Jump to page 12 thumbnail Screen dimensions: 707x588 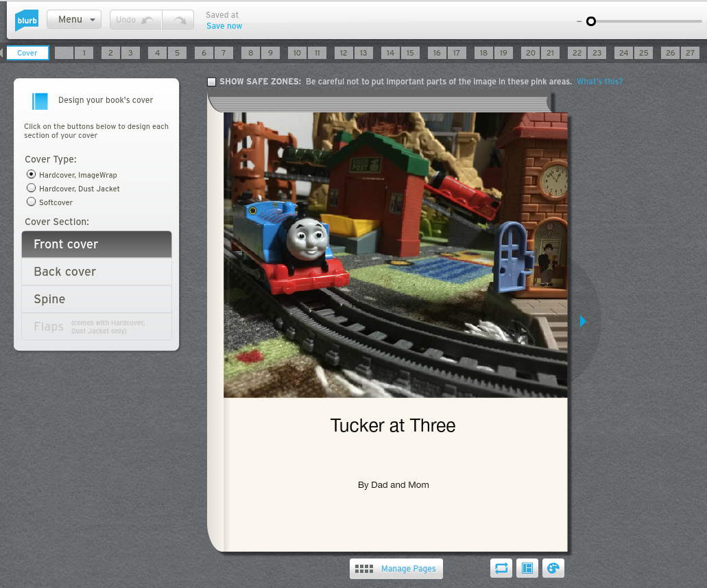point(344,53)
